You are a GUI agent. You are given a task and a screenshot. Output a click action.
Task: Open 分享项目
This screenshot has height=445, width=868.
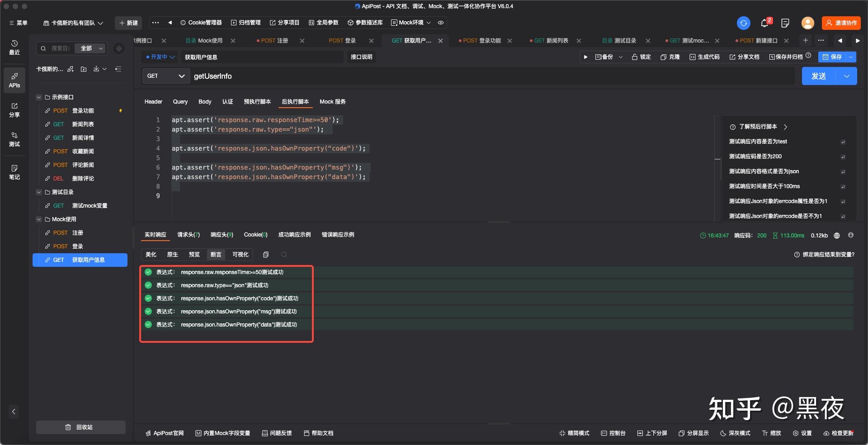point(284,23)
